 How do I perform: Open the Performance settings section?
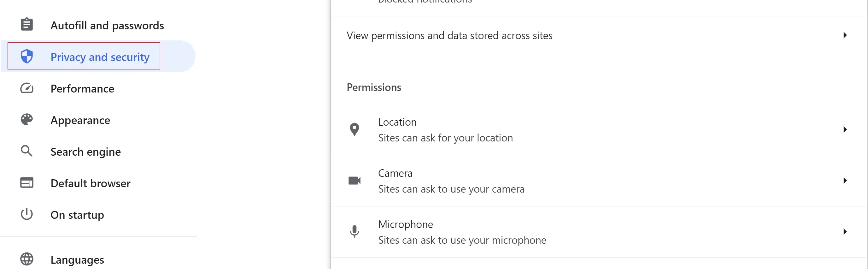click(x=82, y=89)
